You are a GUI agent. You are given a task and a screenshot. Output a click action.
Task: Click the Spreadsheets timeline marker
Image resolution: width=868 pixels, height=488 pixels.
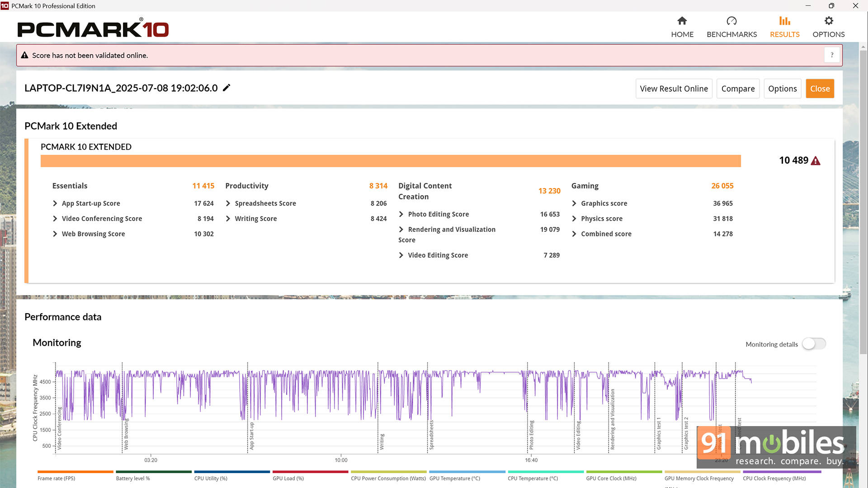coord(431,435)
